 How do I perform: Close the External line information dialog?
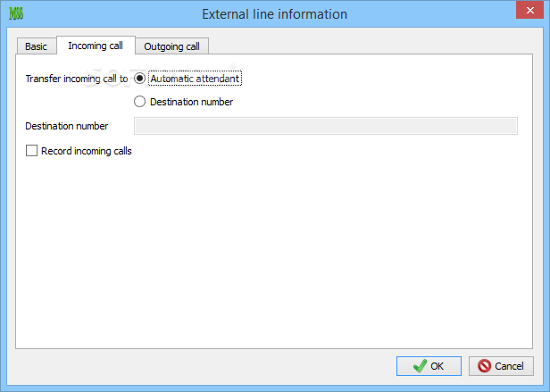(529, 10)
